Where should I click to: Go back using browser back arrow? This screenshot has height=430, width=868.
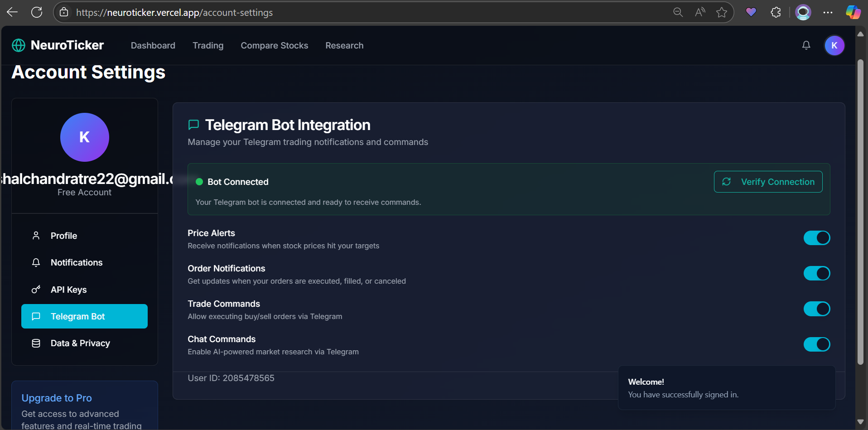tap(12, 12)
